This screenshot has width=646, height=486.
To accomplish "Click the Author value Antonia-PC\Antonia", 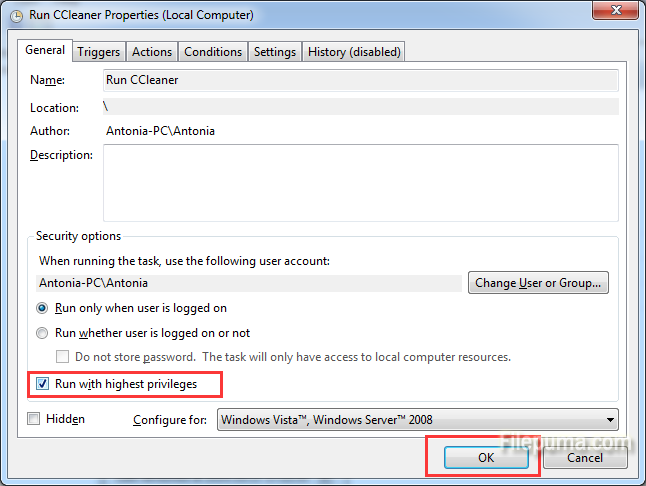I will click(160, 131).
